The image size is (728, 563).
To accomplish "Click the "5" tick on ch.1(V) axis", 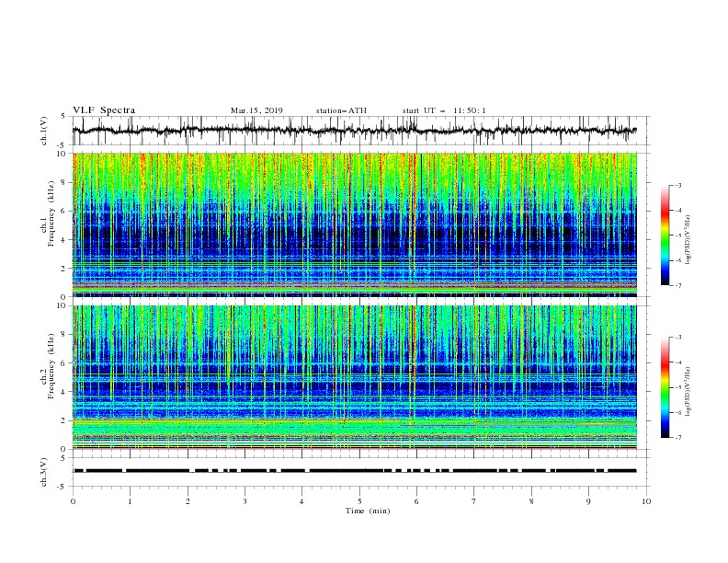I will click(x=64, y=116).
